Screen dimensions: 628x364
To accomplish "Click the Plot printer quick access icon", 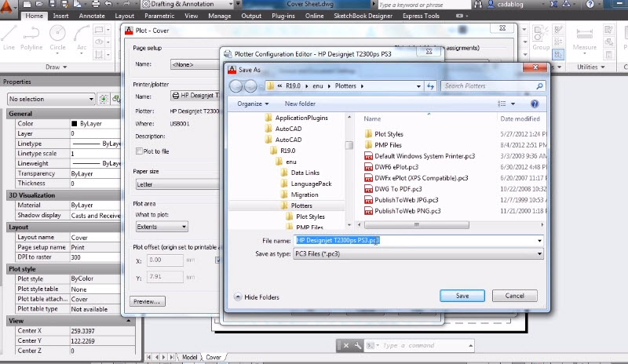I will coord(96,5).
